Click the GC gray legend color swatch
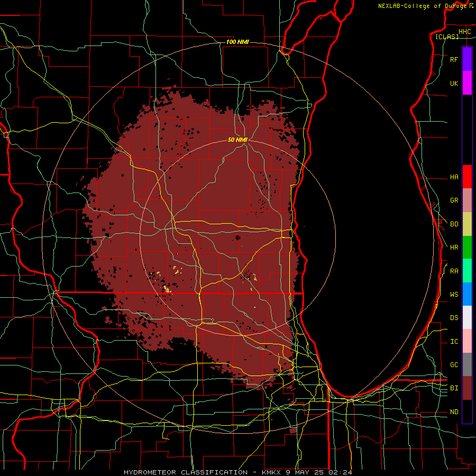 pos(467,364)
